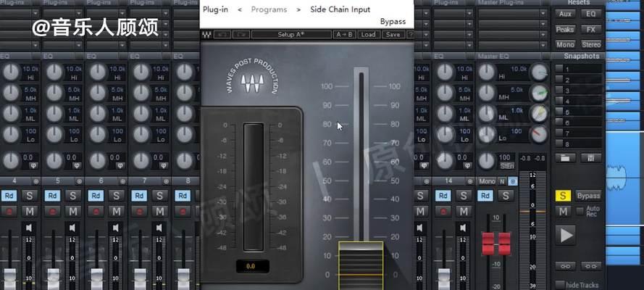Click the undo arrow in the Waves toolbar

[222, 35]
